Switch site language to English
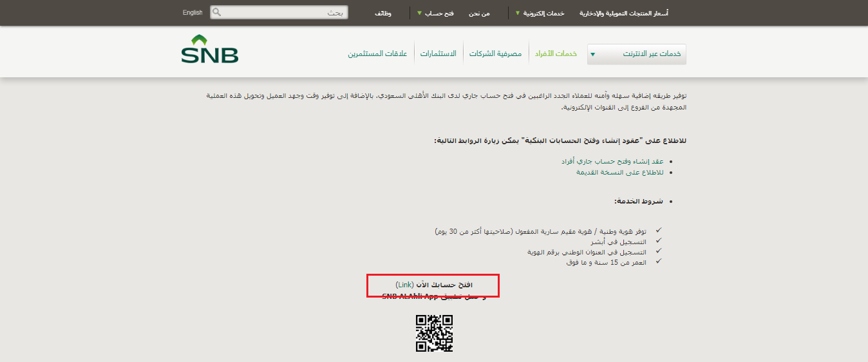Image resolution: width=868 pixels, height=362 pixels. 193,13
